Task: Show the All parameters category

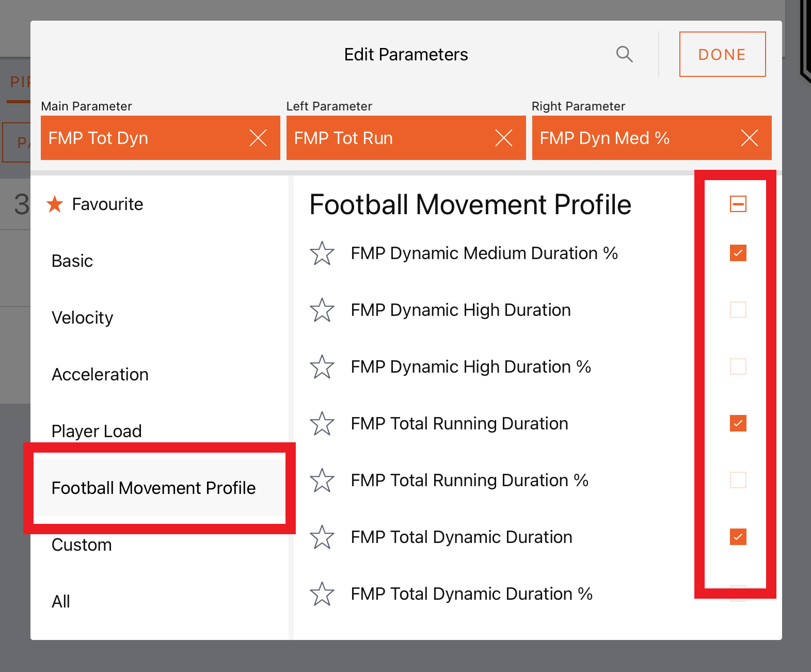Action: [159, 601]
